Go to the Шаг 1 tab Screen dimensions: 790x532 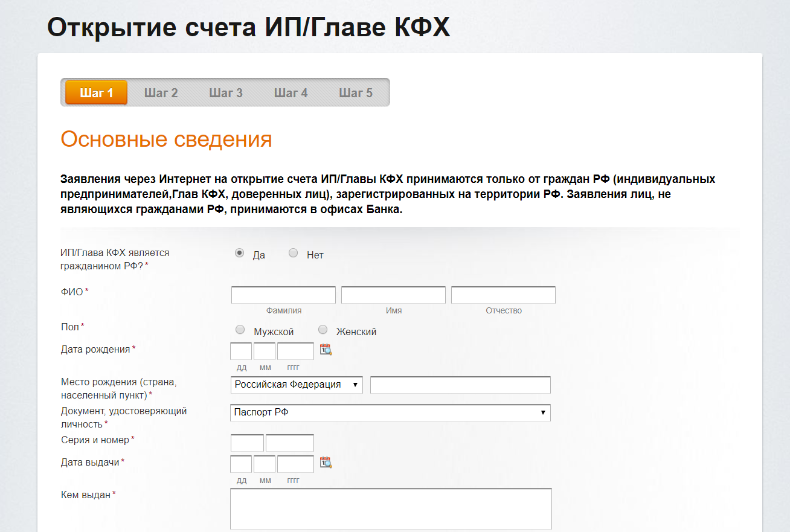click(x=97, y=92)
